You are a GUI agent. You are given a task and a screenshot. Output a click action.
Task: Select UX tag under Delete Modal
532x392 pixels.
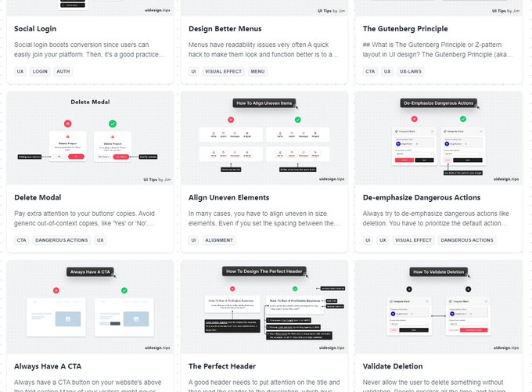point(100,240)
